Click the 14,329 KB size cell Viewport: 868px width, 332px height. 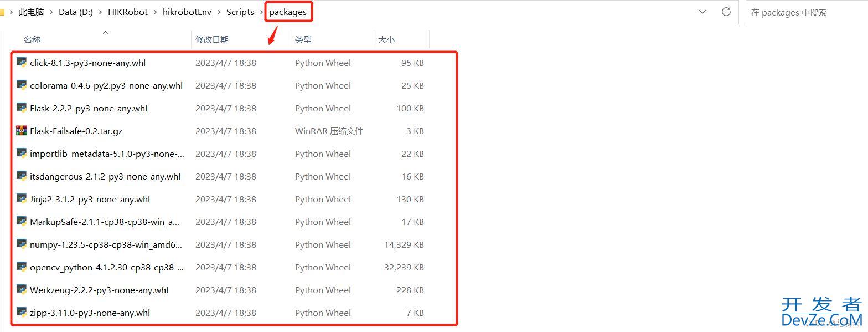tap(404, 244)
